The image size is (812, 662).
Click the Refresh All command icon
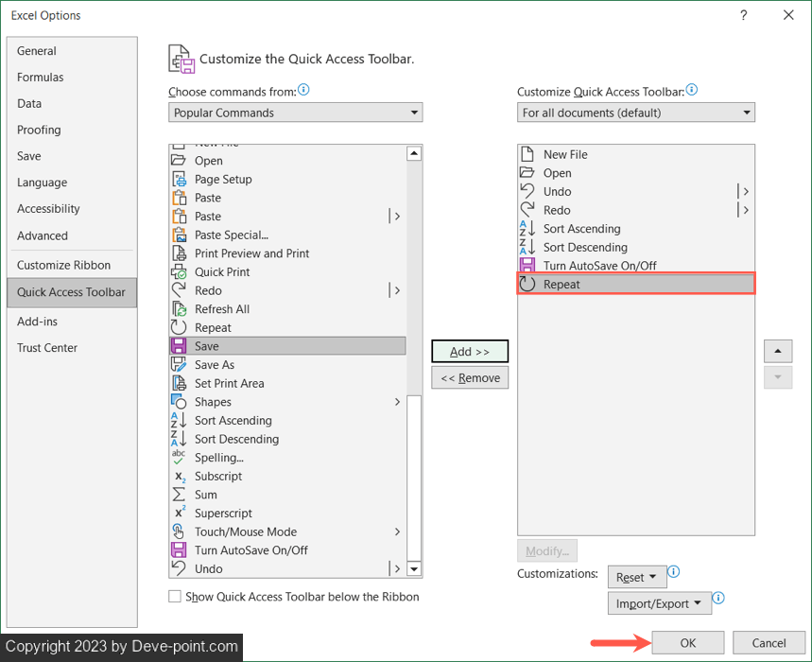coord(179,309)
